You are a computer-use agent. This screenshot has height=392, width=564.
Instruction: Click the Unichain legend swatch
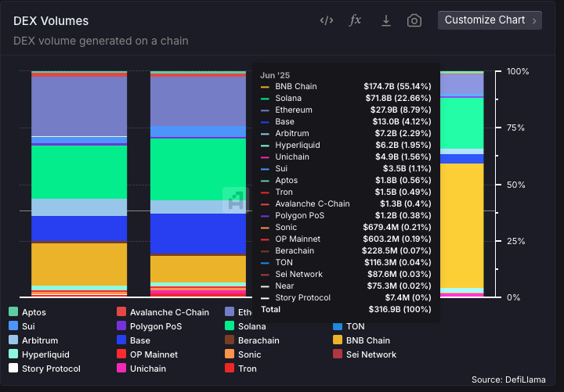tap(121, 368)
